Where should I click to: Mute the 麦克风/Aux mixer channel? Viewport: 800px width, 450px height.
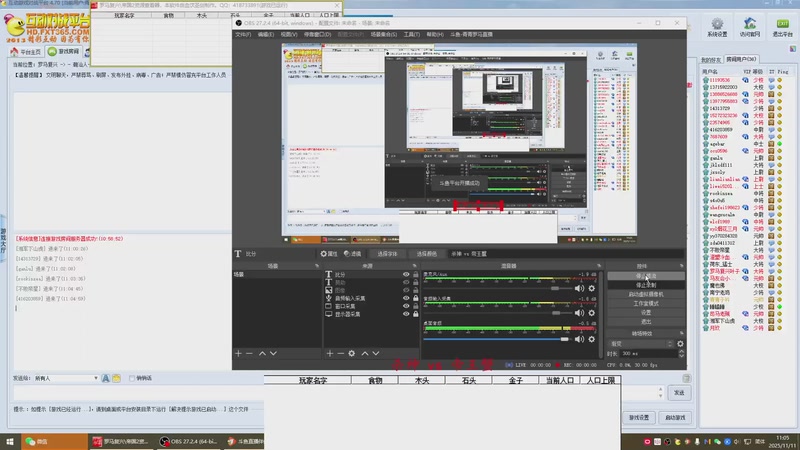pyautogui.click(x=580, y=288)
